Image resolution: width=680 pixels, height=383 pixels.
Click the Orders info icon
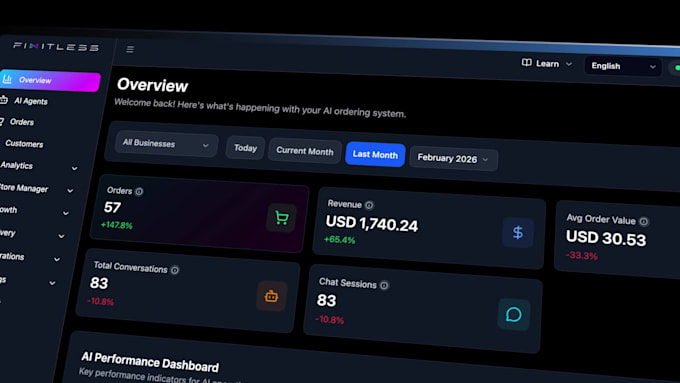(139, 191)
